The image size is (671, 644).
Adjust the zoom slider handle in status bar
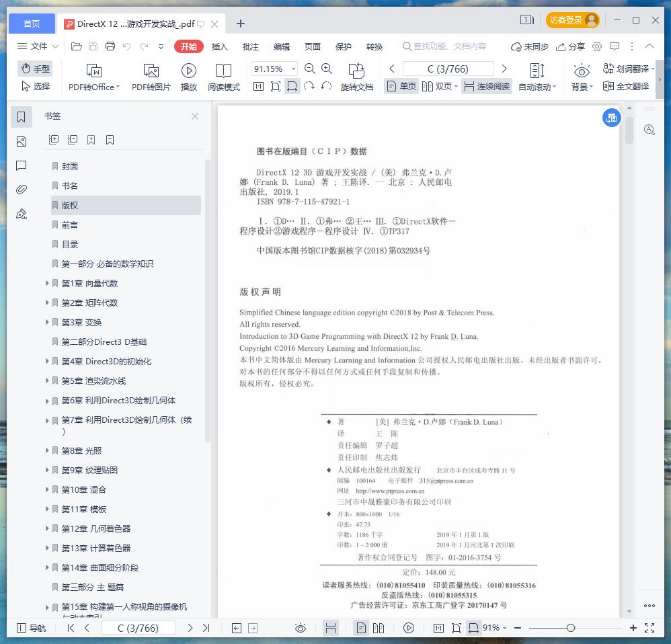570,628
